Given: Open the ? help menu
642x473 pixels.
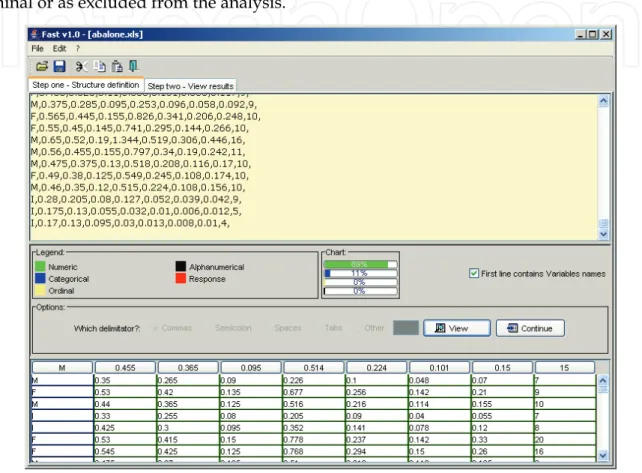Looking at the screenshot, I should [x=77, y=49].
